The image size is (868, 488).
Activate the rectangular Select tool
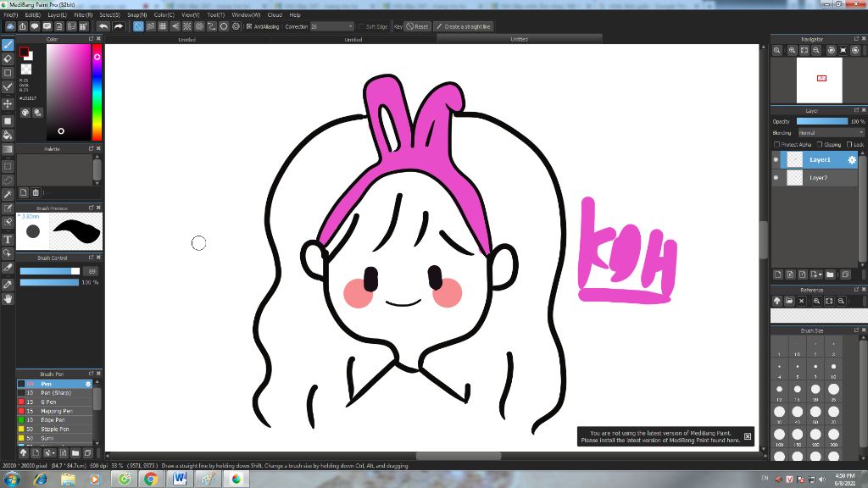coord(8,166)
